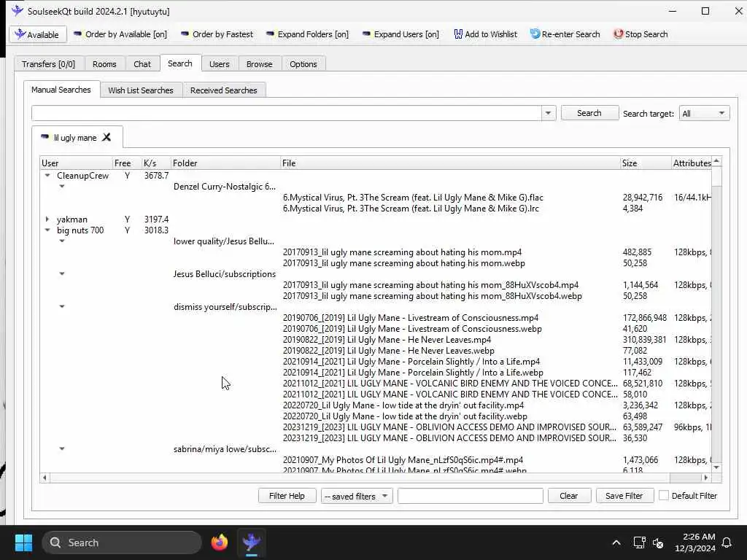Sort results by Attributes column
The height and width of the screenshot is (560, 747).
pyautogui.click(x=692, y=163)
